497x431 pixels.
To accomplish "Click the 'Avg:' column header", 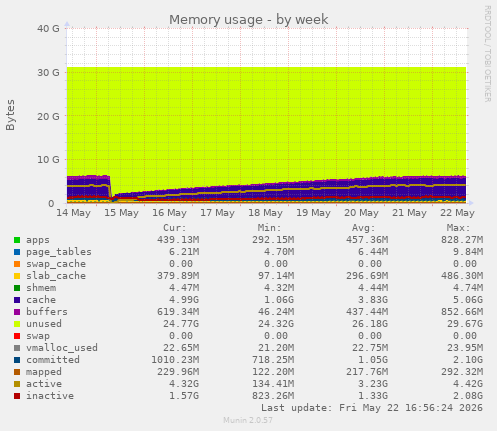I will 364,228.
